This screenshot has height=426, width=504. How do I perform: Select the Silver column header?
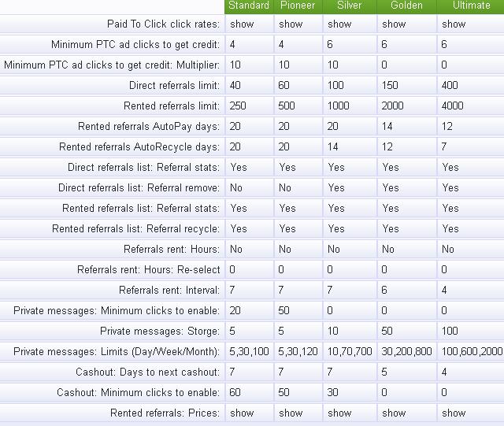pyautogui.click(x=350, y=6)
